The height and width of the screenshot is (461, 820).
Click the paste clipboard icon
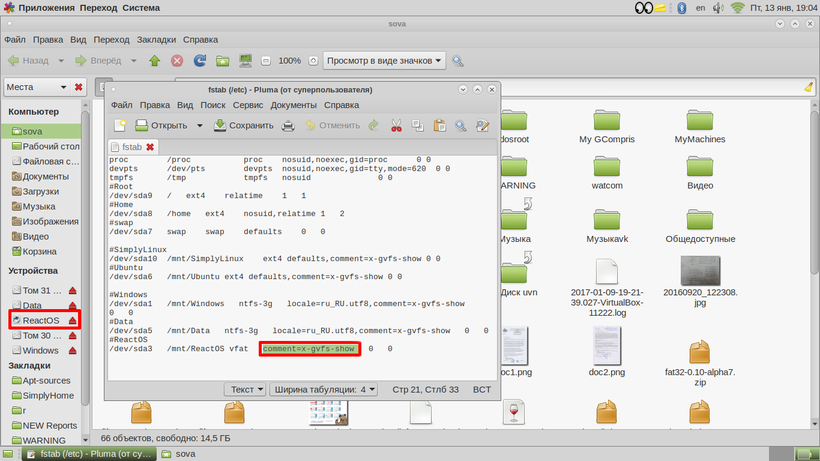click(439, 125)
